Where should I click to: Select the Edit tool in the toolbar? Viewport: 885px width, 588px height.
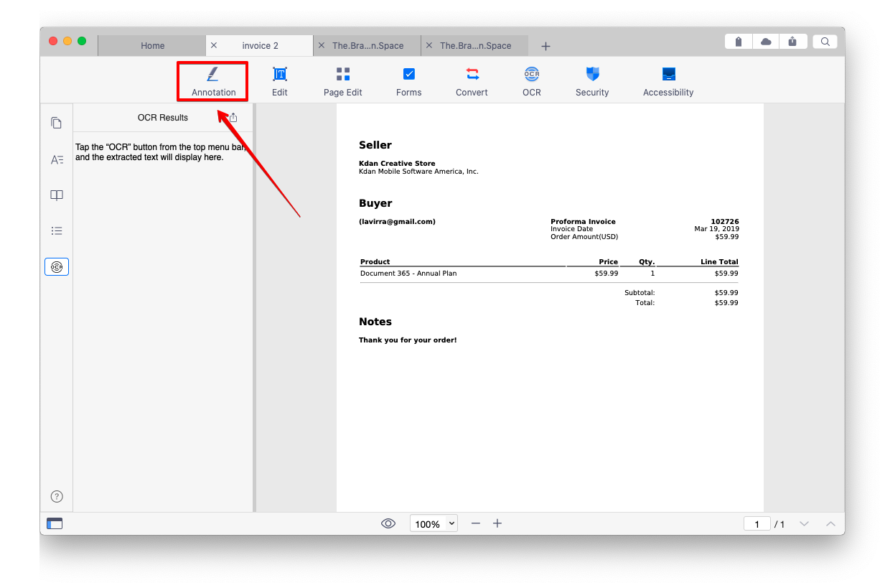[280, 81]
